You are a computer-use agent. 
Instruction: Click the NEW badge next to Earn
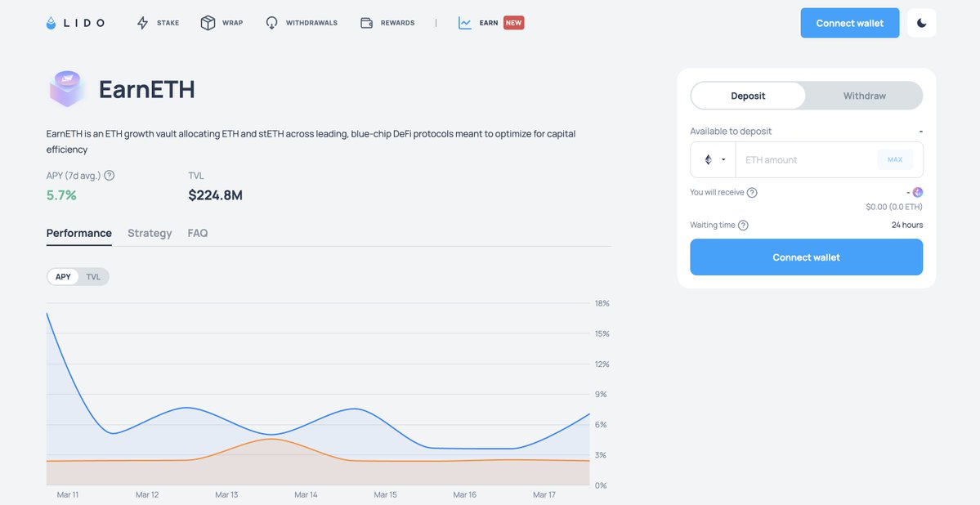[514, 23]
